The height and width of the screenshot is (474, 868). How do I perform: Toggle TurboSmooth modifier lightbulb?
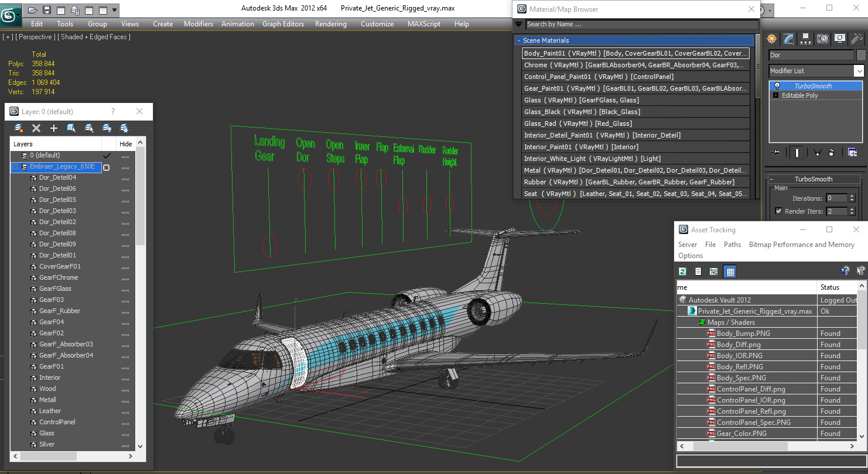click(777, 86)
